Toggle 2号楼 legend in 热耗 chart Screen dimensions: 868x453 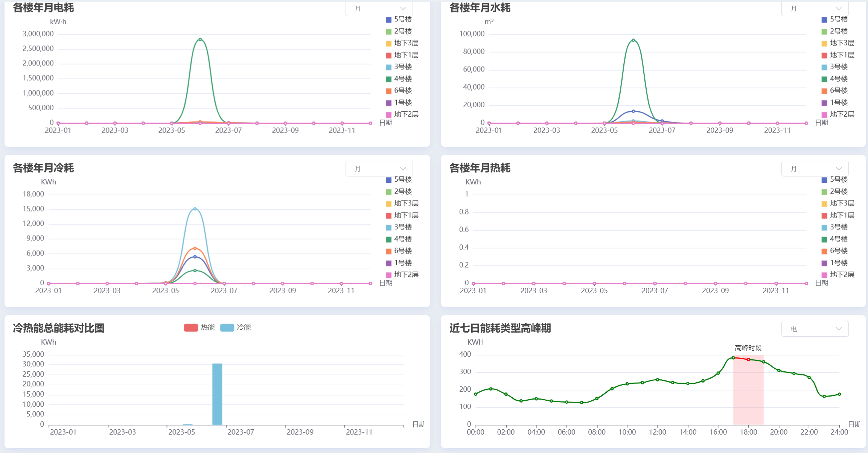click(x=834, y=192)
